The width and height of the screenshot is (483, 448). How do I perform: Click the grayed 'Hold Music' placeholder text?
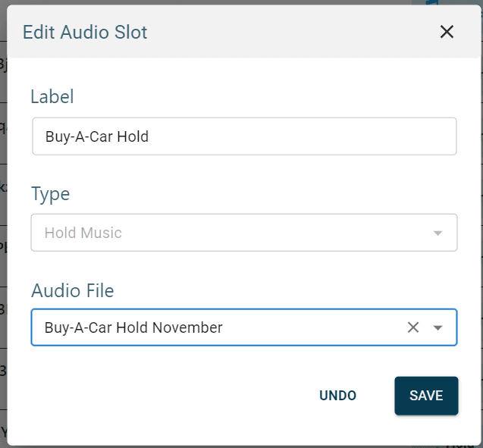(x=83, y=233)
